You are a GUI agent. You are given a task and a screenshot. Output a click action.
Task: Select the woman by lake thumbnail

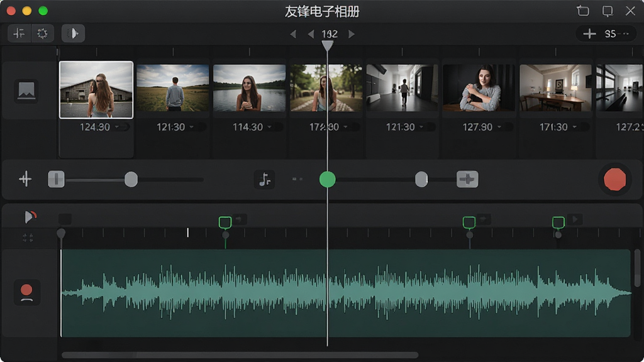[x=249, y=88]
